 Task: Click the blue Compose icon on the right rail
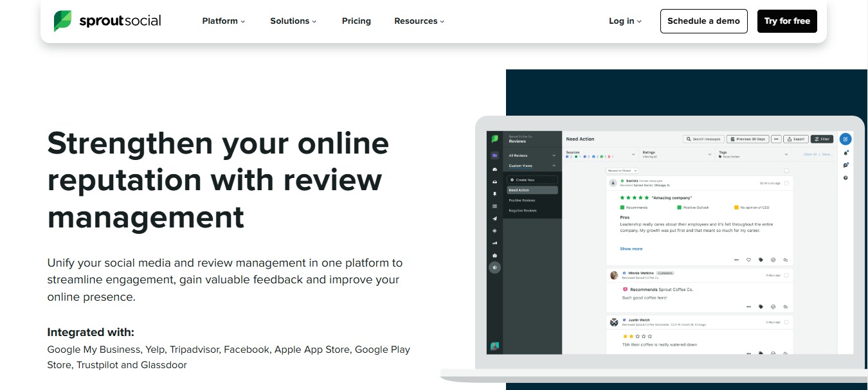click(x=845, y=138)
